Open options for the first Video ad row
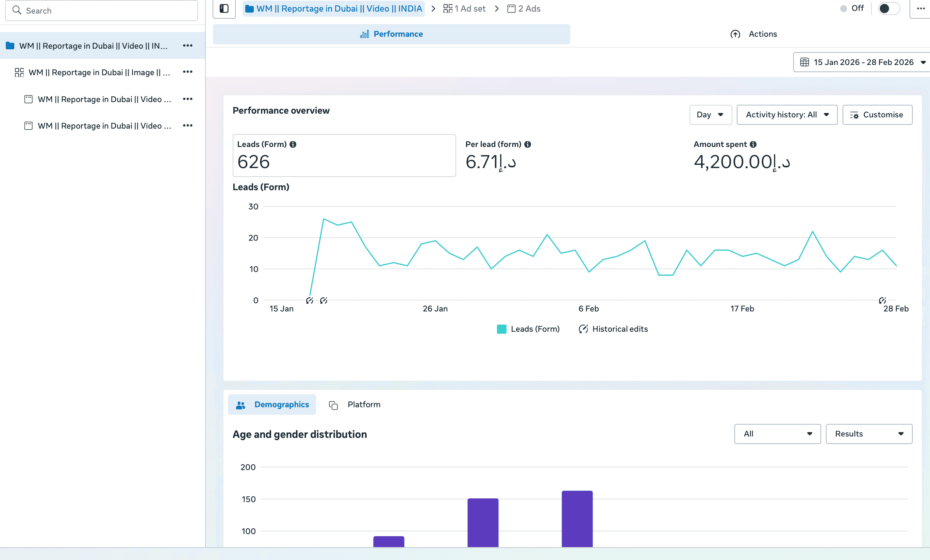The image size is (930, 560). click(x=187, y=99)
